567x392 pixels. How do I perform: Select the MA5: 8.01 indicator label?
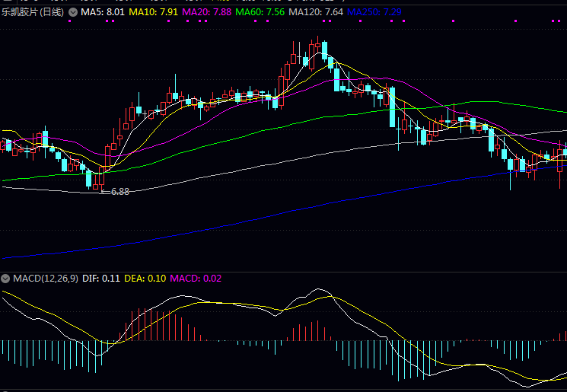pos(103,12)
